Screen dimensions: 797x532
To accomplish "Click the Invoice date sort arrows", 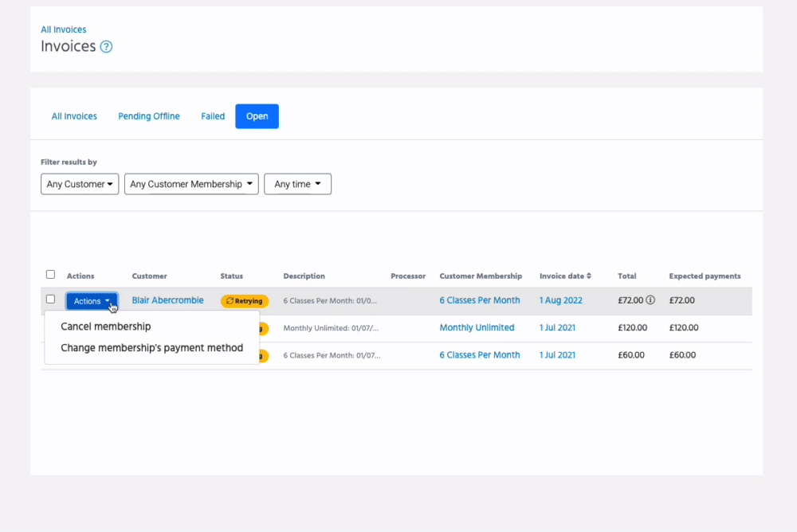I will click(589, 276).
